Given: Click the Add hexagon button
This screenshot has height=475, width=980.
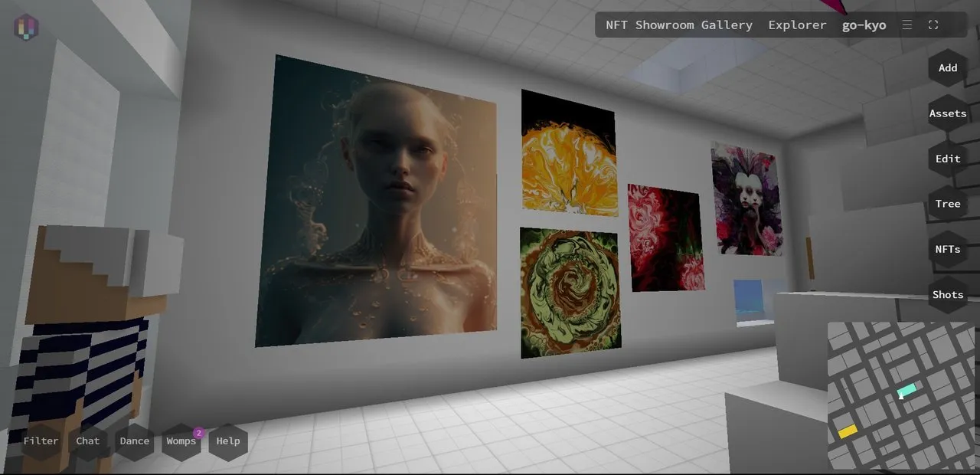Looking at the screenshot, I should click(x=948, y=67).
